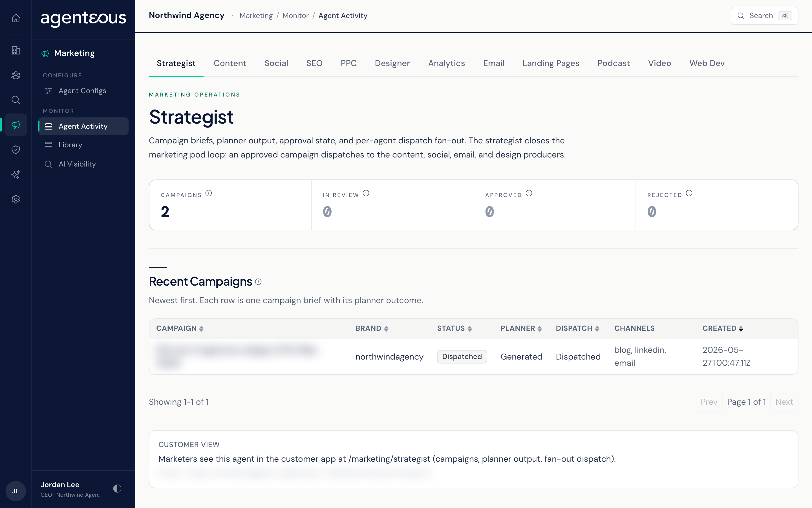The width and height of the screenshot is (812, 508).
Task: Switch to the Landing Pages tab
Action: (551, 63)
